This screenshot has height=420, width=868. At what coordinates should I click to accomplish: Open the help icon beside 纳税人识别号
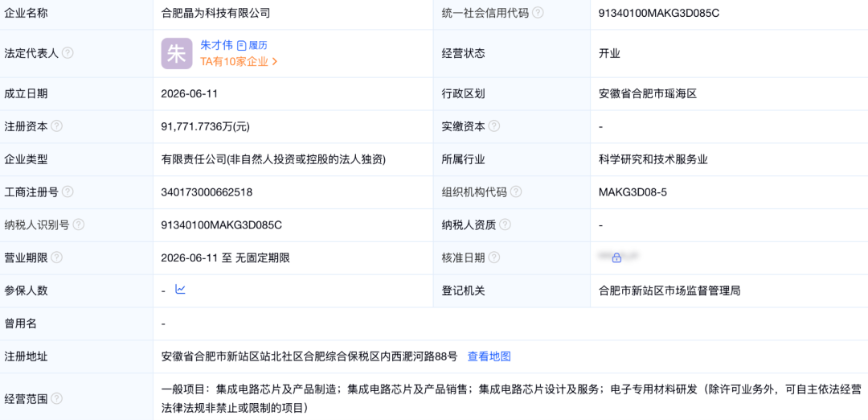tap(79, 224)
